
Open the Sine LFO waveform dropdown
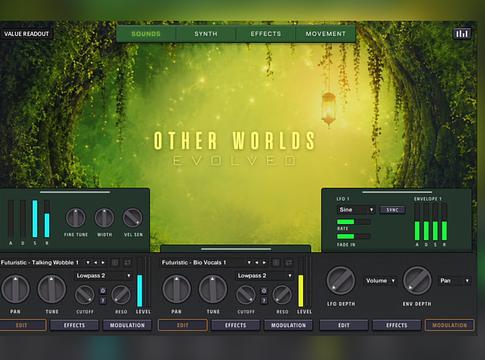(x=356, y=210)
